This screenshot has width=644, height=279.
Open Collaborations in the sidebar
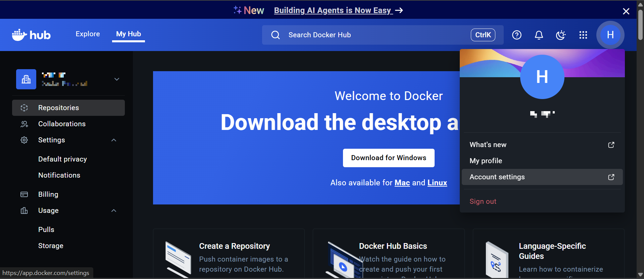point(68,124)
